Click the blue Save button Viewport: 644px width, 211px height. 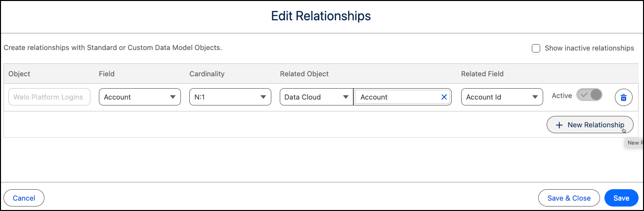click(x=621, y=198)
